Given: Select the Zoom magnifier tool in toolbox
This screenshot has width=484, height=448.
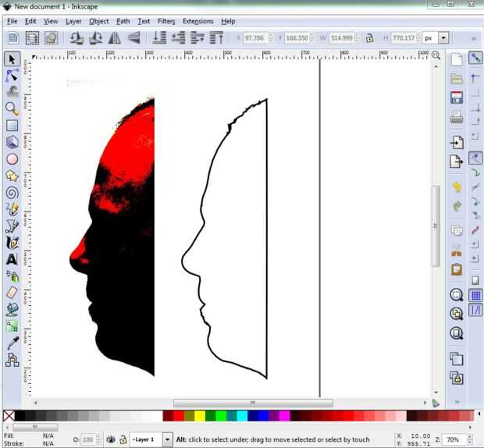Looking at the screenshot, I should pyautogui.click(x=12, y=108).
